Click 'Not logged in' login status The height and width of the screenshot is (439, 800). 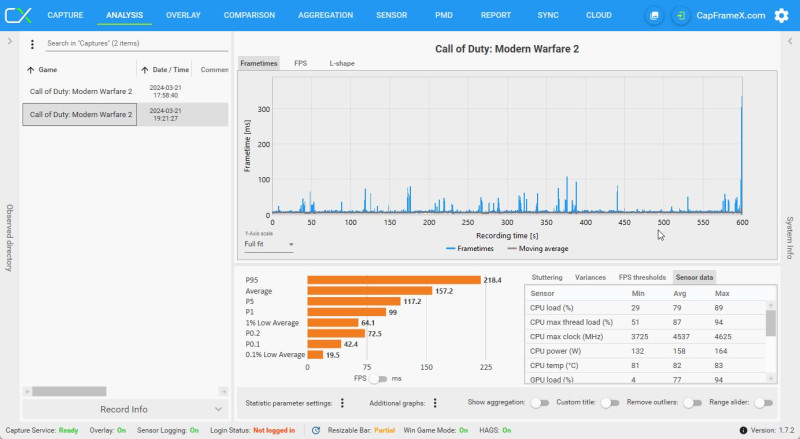[274, 430]
